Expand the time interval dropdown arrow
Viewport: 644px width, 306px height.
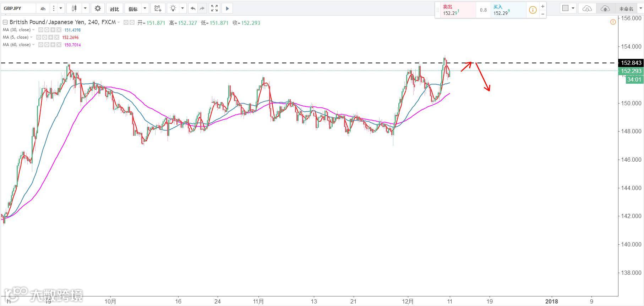click(61, 8)
